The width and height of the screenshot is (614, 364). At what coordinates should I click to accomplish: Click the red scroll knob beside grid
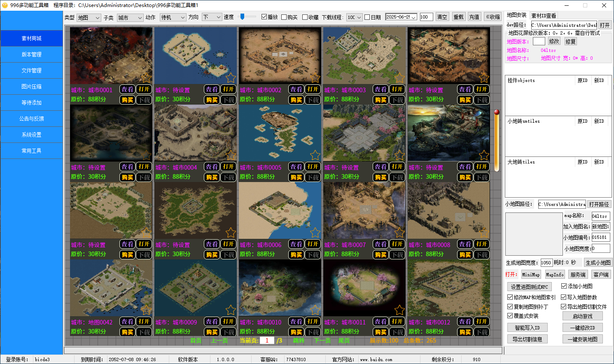click(497, 112)
